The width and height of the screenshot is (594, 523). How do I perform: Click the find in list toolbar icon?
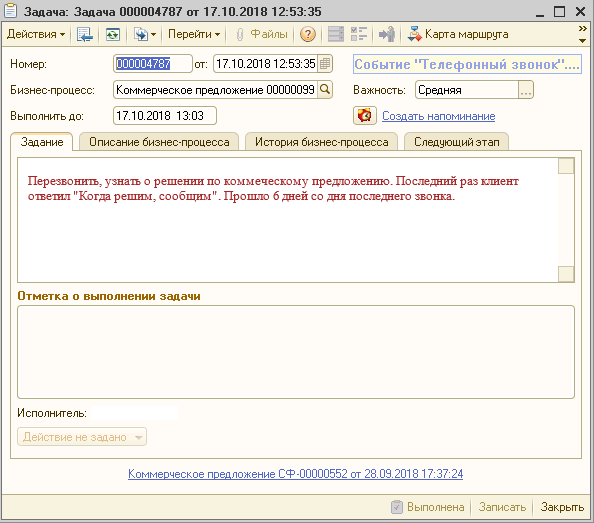(84, 34)
